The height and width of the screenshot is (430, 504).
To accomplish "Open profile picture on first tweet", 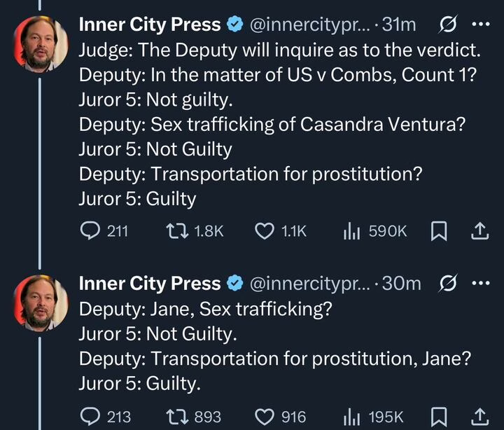I will (41, 43).
